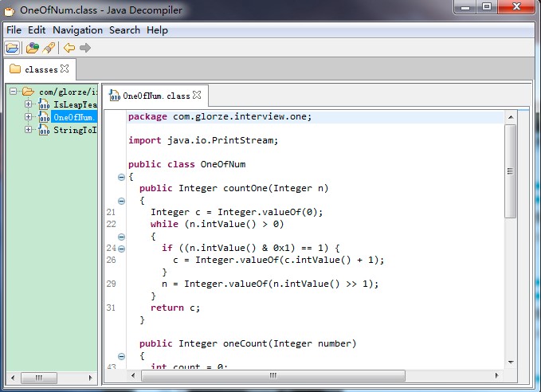The image size is (541, 392).
Task: Open the Navigation menu
Action: [77, 30]
